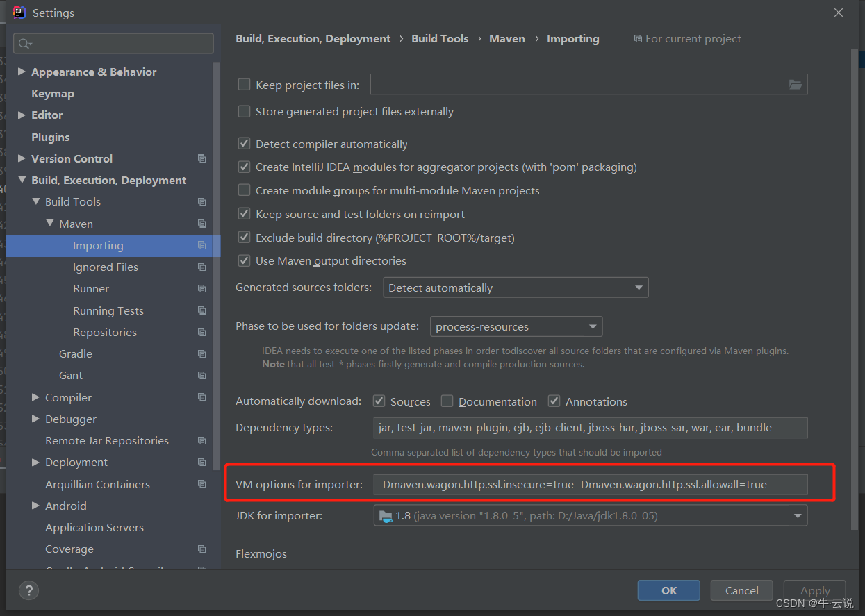Open Gradle settings page
The image size is (865, 616).
(76, 354)
